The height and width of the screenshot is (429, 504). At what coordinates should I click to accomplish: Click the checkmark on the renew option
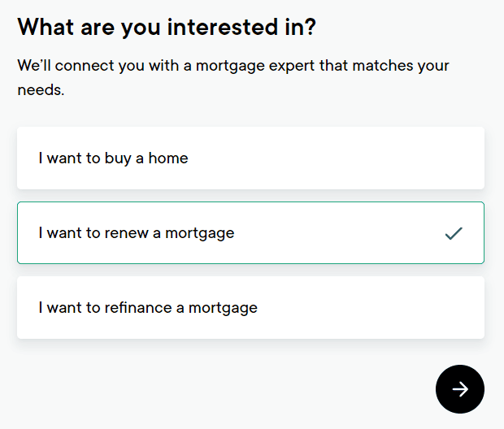[454, 233]
